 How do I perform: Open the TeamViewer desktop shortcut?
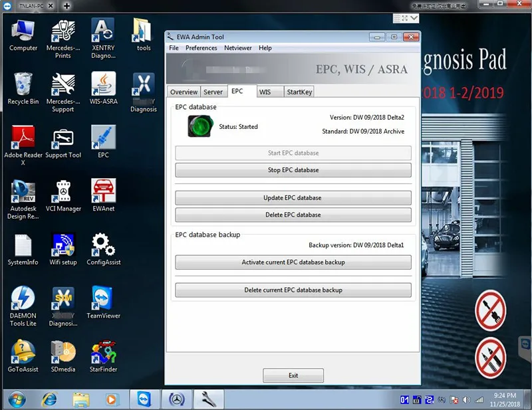[103, 302]
